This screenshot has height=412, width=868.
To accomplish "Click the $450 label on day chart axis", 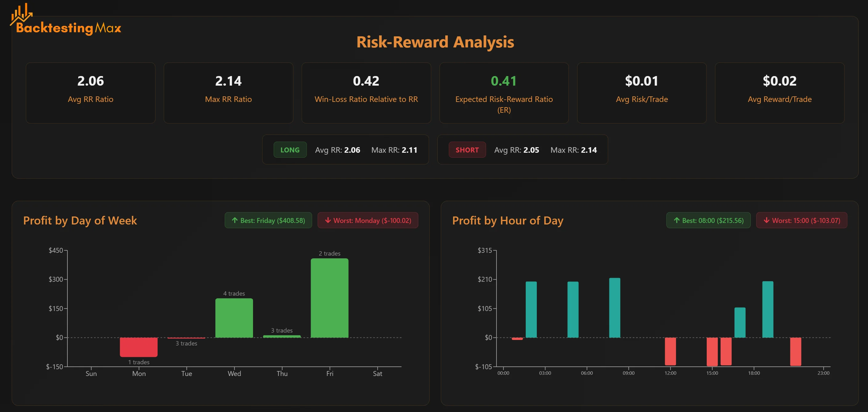I will (56, 250).
